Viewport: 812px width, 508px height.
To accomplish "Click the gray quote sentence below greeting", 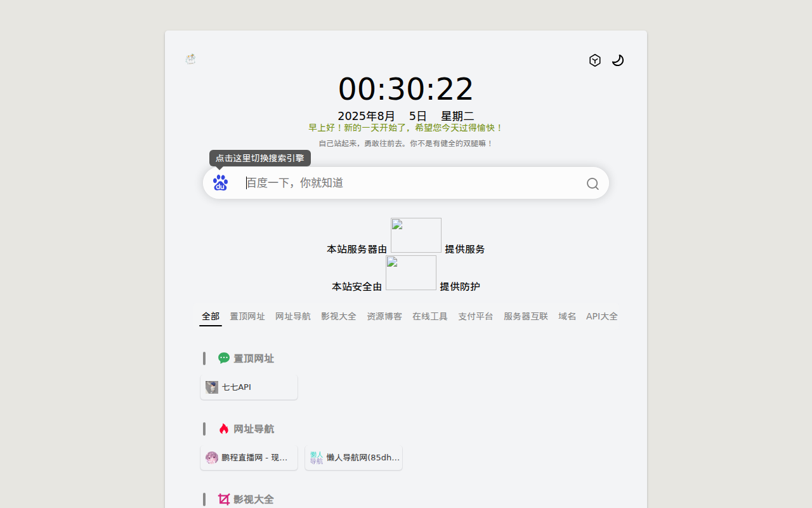I will coord(406,144).
